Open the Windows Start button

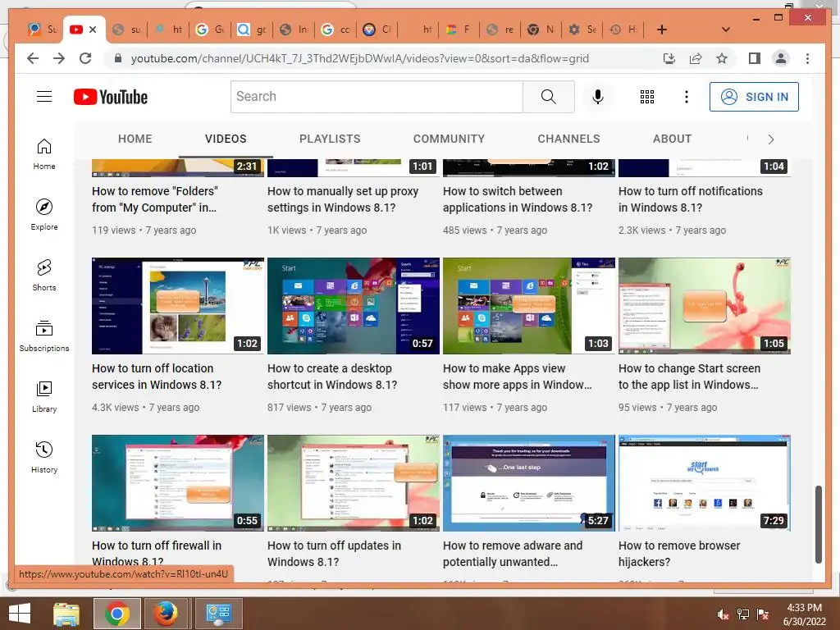pyautogui.click(x=20, y=614)
